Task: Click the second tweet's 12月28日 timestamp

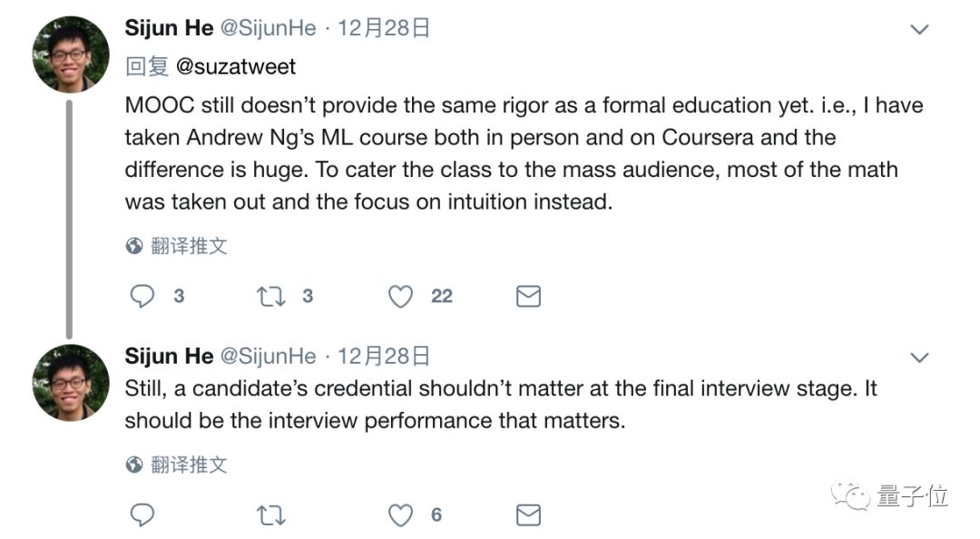Action: [x=384, y=356]
